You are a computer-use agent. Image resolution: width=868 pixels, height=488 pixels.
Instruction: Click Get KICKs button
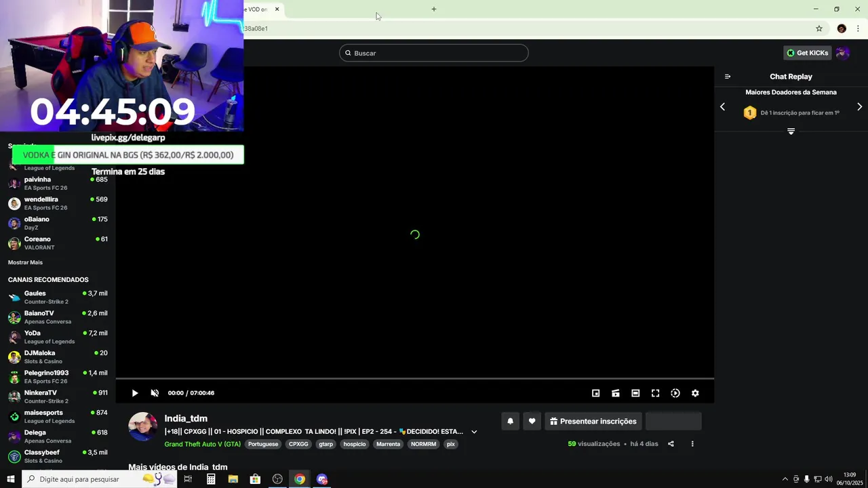click(x=808, y=53)
